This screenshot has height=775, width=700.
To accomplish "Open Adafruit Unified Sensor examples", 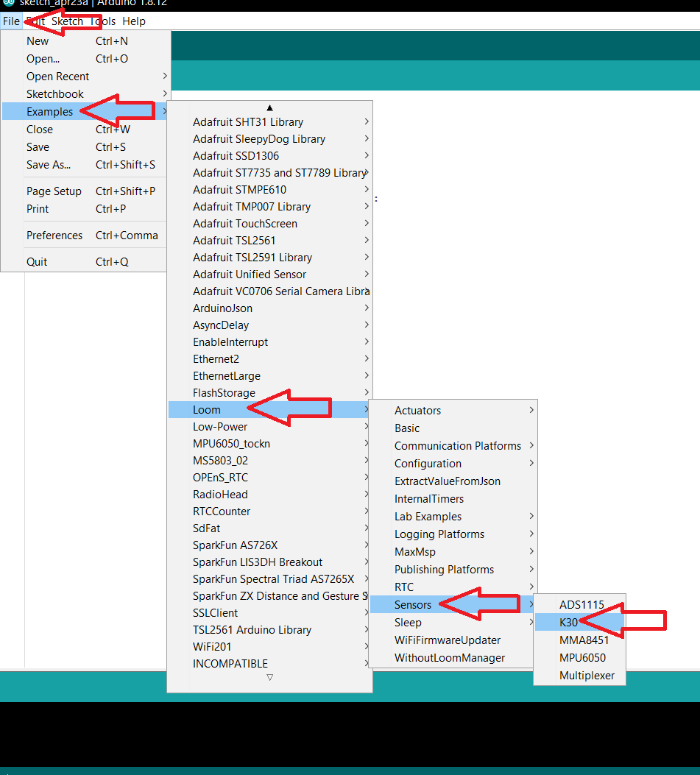I will [269, 275].
